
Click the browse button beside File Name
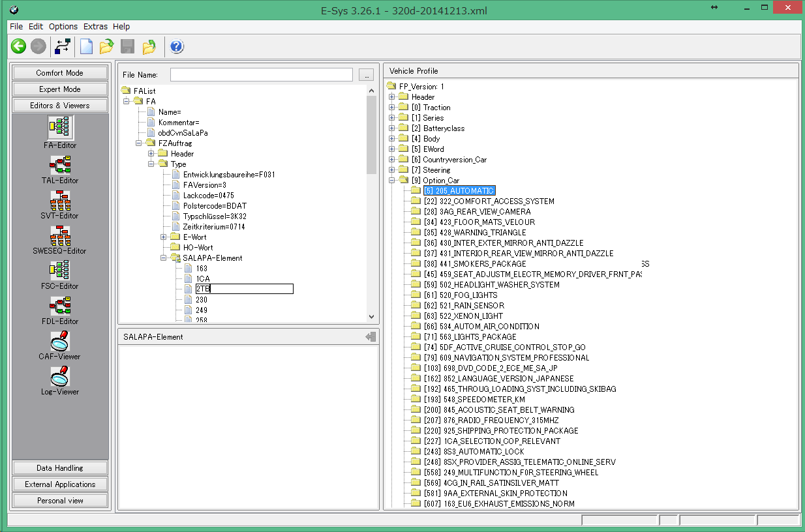point(366,75)
